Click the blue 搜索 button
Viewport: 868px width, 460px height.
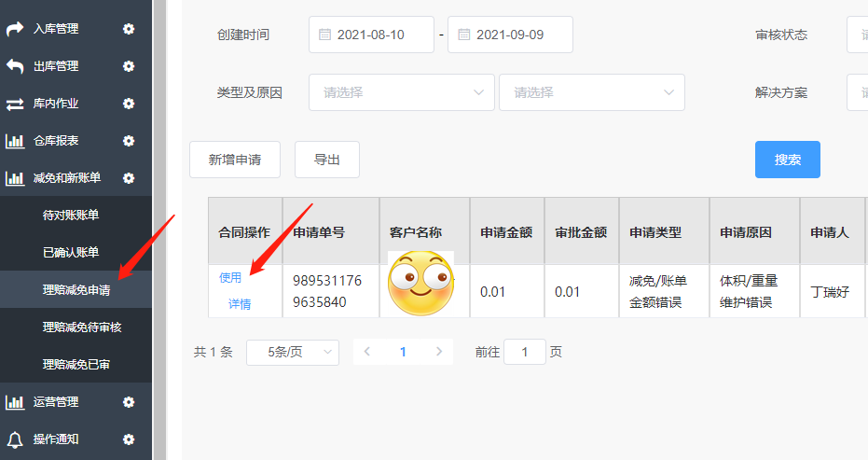pyautogui.click(x=788, y=160)
